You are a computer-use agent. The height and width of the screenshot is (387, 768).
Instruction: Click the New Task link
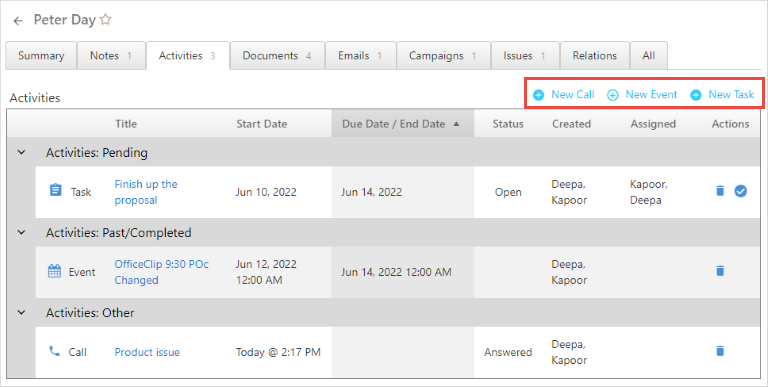pyautogui.click(x=731, y=95)
